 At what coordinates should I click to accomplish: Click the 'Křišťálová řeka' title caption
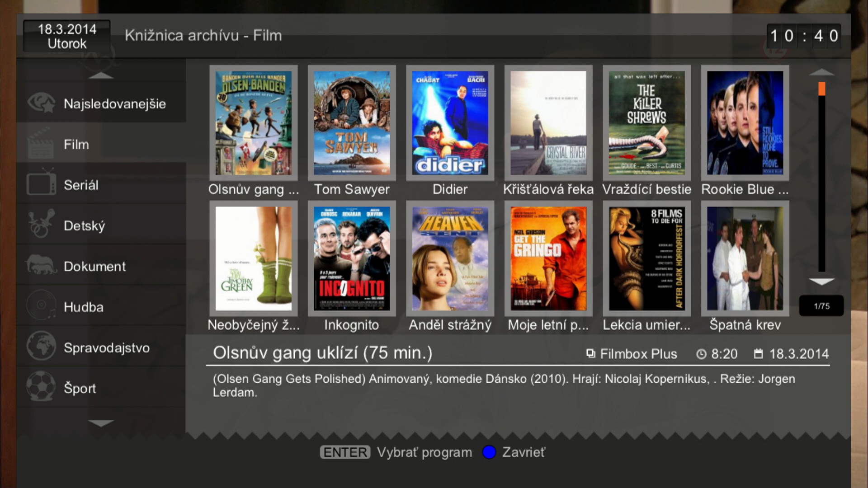pyautogui.click(x=548, y=189)
